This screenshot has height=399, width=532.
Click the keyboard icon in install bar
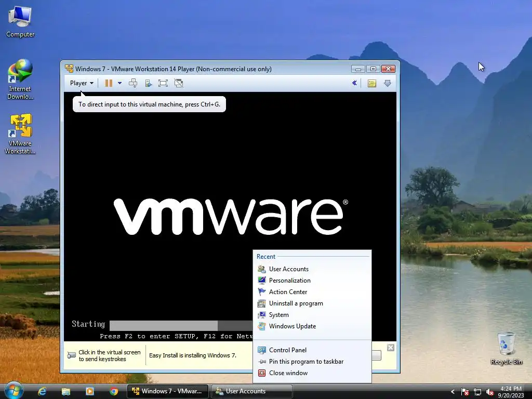[x=72, y=355]
